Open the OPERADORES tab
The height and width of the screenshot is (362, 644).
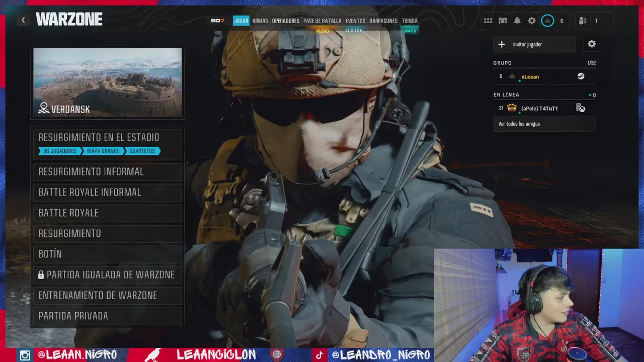[285, 21]
